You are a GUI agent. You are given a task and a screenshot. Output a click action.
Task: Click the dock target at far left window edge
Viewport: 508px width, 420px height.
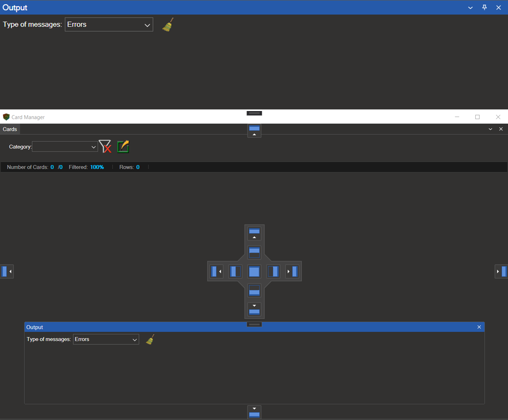[x=7, y=271]
